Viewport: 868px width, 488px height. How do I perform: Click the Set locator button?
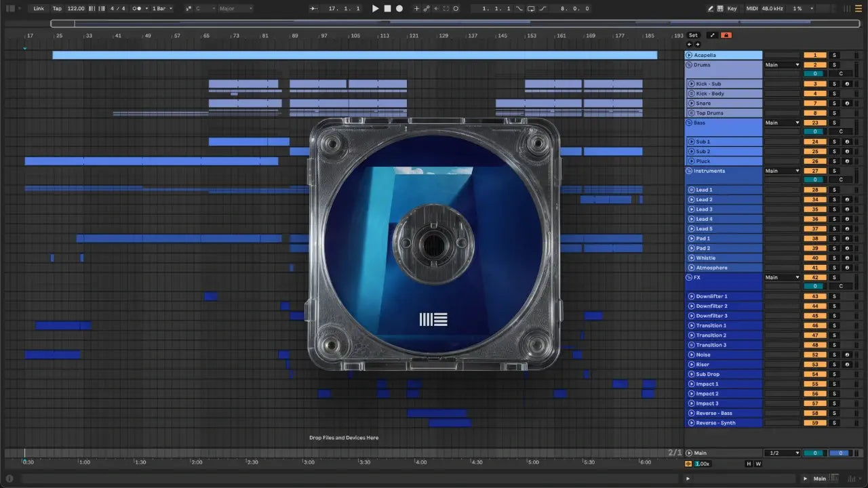click(x=693, y=35)
